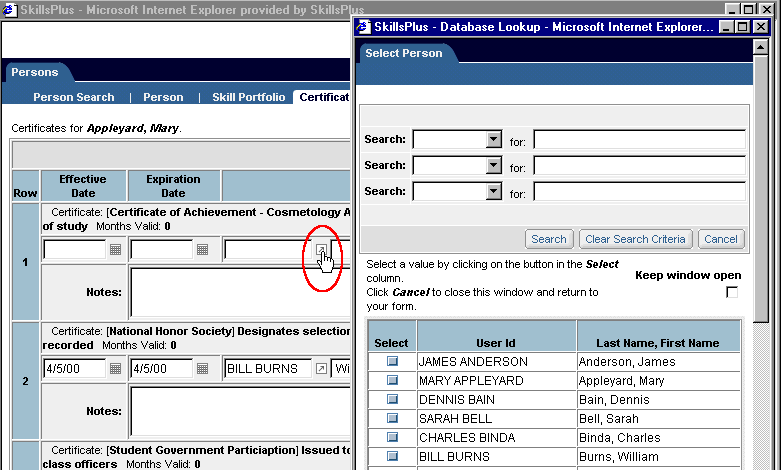Click select button for Dennis Bain row

click(392, 399)
